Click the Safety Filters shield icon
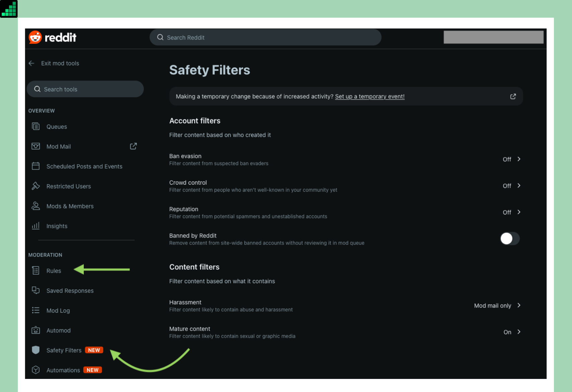 (x=35, y=350)
